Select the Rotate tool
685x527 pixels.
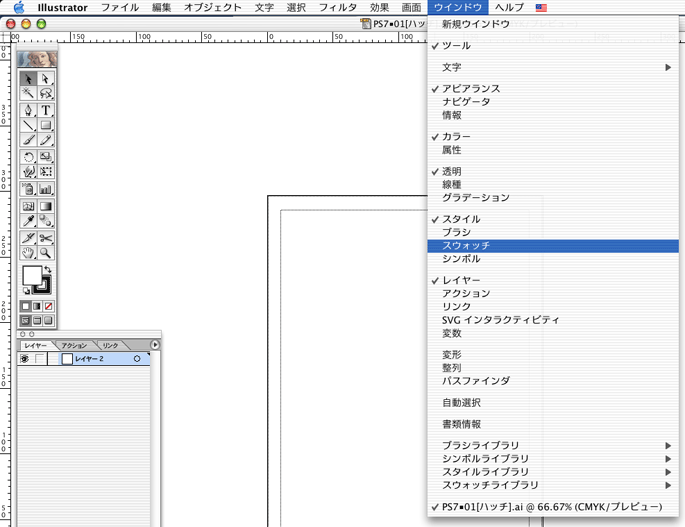(28, 157)
